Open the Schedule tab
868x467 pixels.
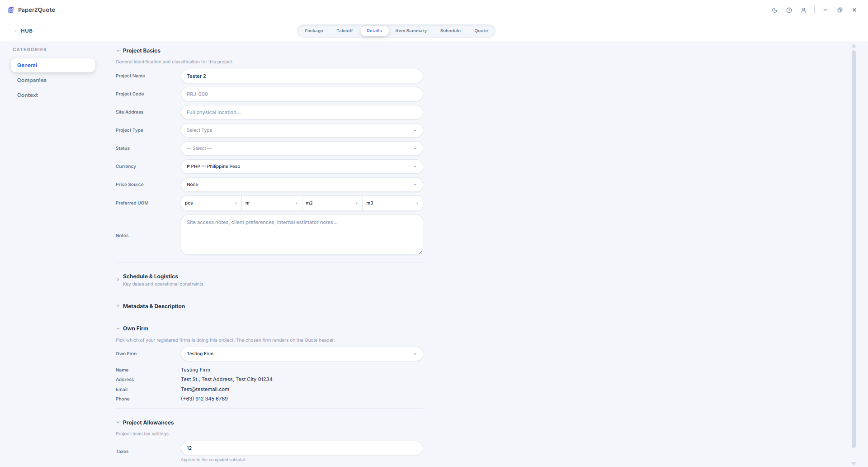[x=450, y=31]
